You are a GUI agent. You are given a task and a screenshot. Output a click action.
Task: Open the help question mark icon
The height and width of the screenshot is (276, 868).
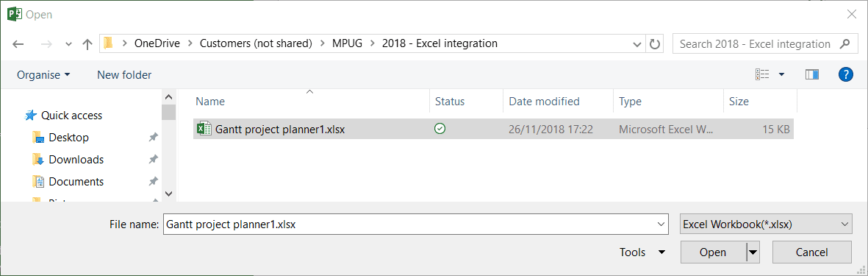point(845,74)
